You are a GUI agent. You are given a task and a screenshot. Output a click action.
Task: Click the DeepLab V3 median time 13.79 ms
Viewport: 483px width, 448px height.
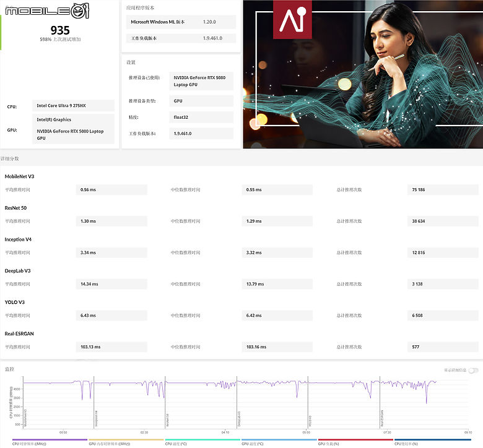point(277,284)
